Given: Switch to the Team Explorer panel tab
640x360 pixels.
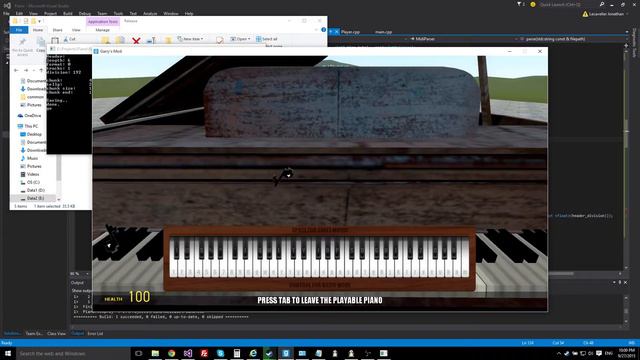Looking at the screenshot, I should tap(34, 334).
